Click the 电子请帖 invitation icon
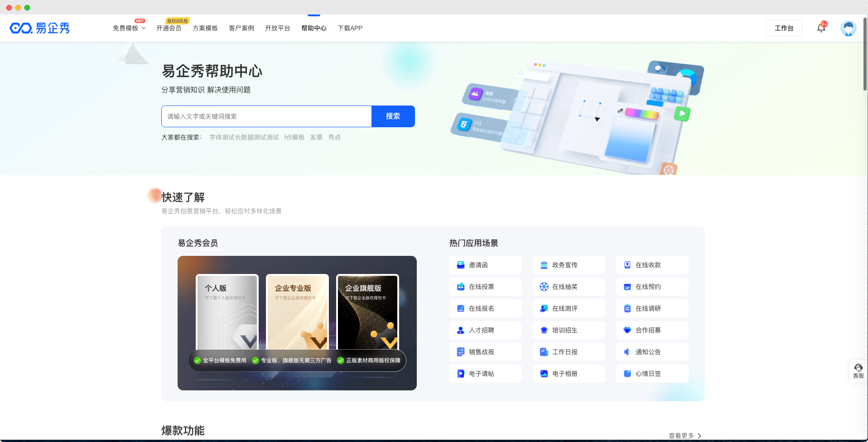868x442 pixels. 461,374
